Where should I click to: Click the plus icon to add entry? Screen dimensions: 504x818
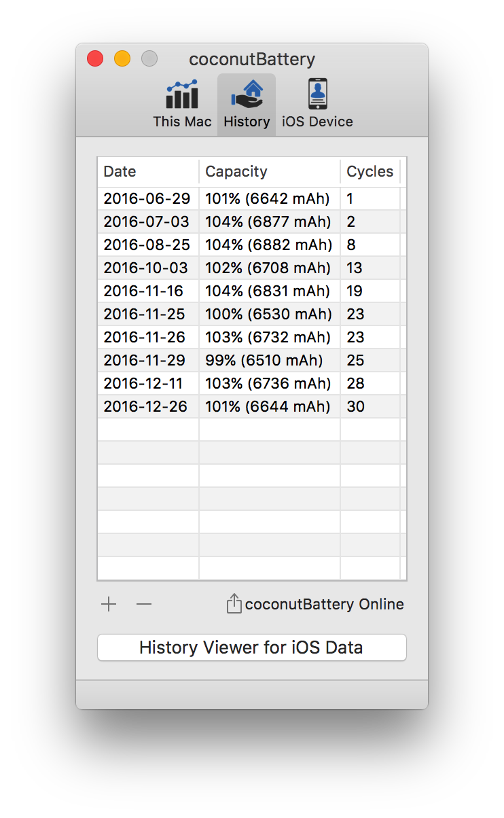pos(109,604)
